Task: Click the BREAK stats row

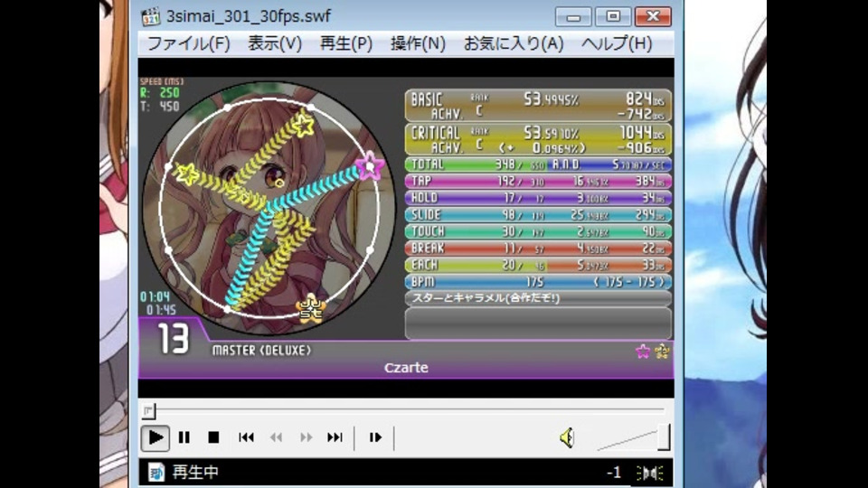Action: pyautogui.click(x=538, y=248)
